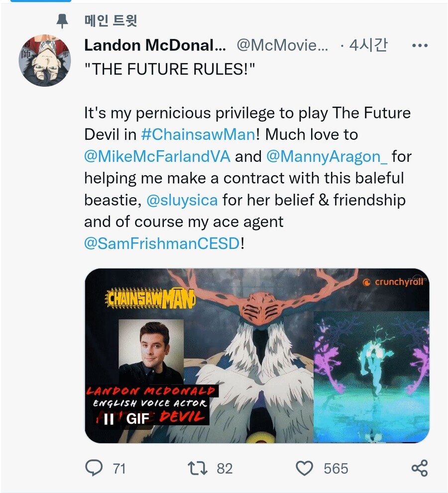Click the @McMovie handle
The width and height of the screenshot is (448, 493).
coord(282,46)
